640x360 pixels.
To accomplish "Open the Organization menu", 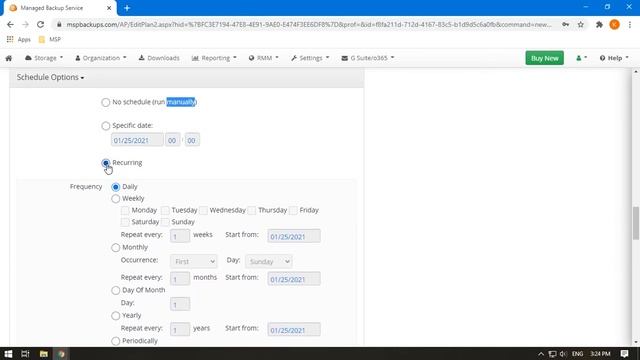I will (100, 58).
